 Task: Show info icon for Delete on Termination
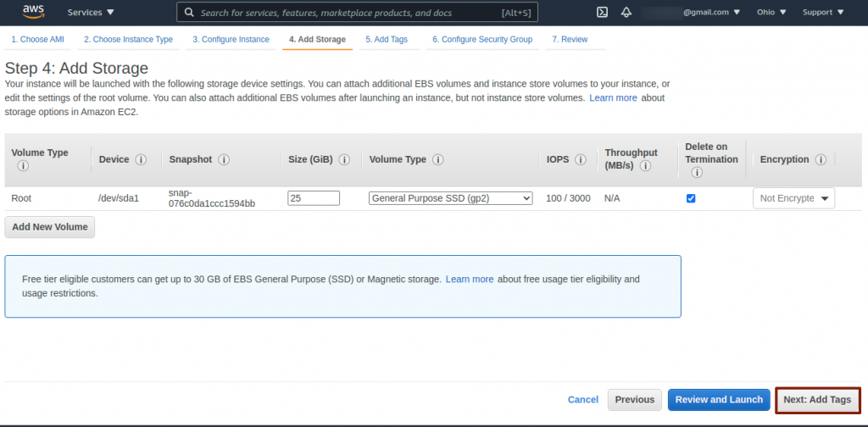pyautogui.click(x=697, y=173)
